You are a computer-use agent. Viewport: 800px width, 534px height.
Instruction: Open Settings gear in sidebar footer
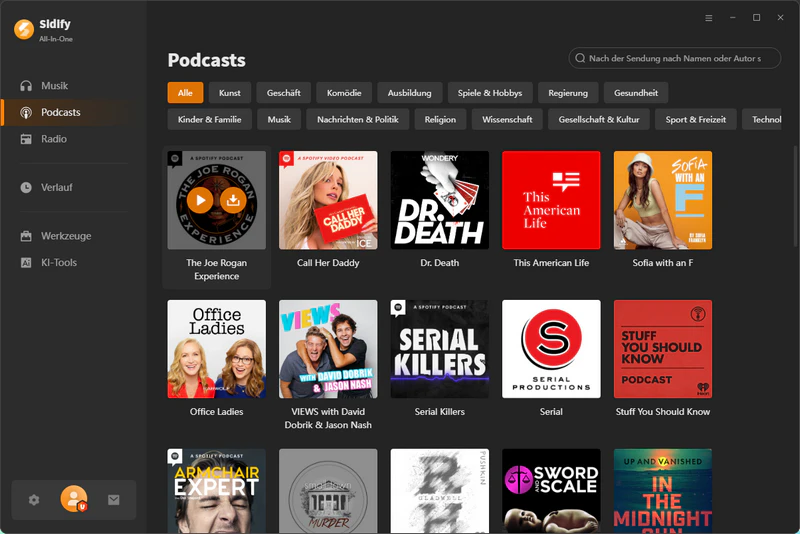tap(34, 500)
